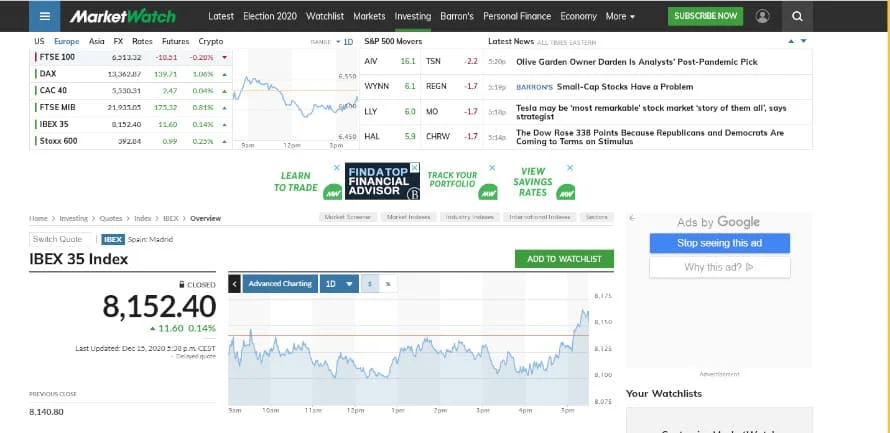Image resolution: width=890 pixels, height=433 pixels.
Task: Open the hamburger navigation menu
Action: [45, 16]
